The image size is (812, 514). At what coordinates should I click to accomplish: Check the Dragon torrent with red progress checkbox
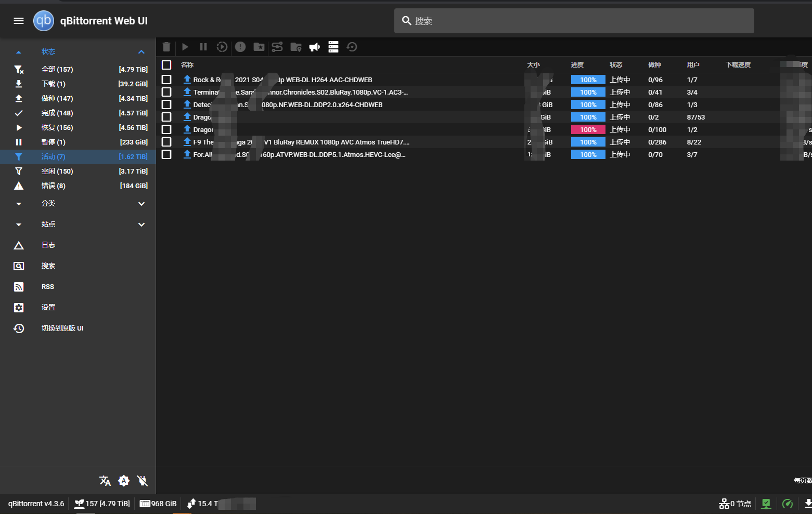click(x=166, y=129)
